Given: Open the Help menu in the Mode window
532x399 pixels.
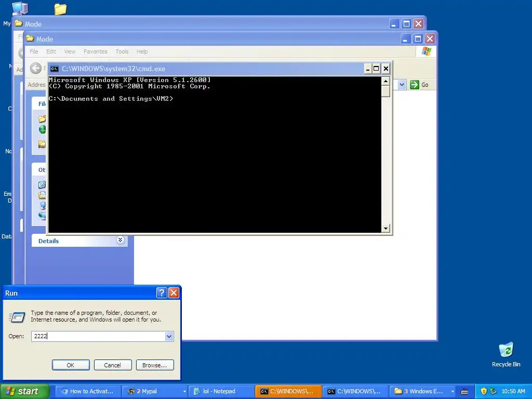Looking at the screenshot, I should (142, 51).
